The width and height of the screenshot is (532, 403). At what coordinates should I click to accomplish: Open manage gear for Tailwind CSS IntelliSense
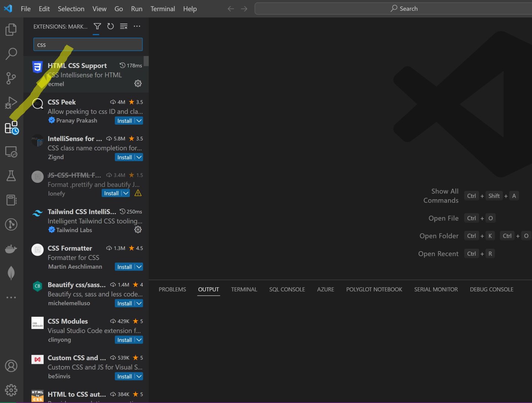pyautogui.click(x=138, y=230)
